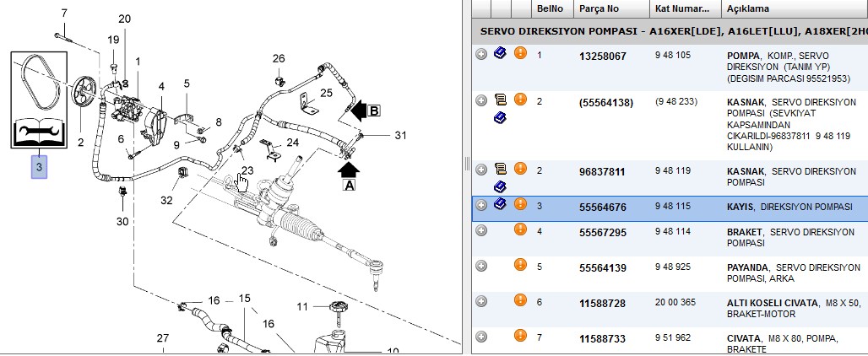The width and height of the screenshot is (868, 356).
Task: Click the blue book icon for part 13258067
Action: pyautogui.click(x=500, y=53)
